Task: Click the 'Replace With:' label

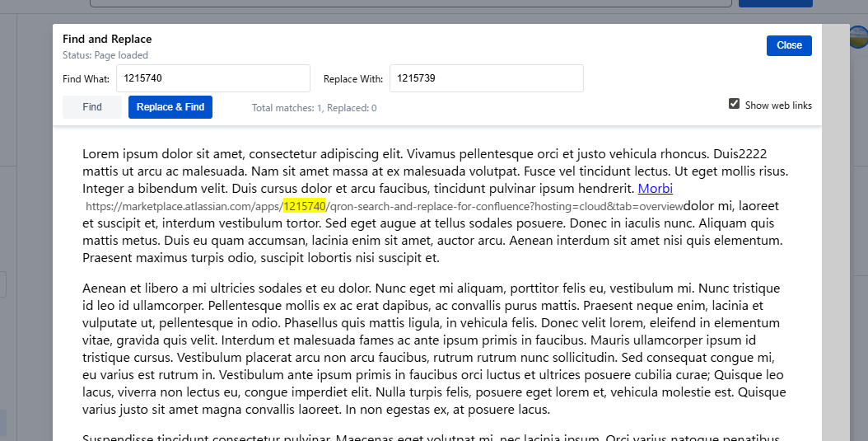Action: [353, 78]
